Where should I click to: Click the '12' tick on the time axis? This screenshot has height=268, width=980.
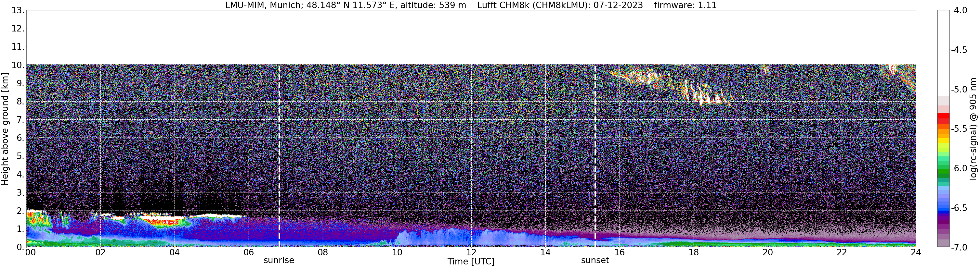coord(471,253)
